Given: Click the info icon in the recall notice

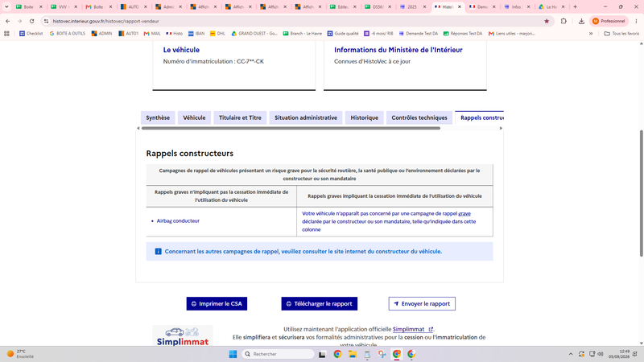Looking at the screenshot, I should [x=158, y=251].
